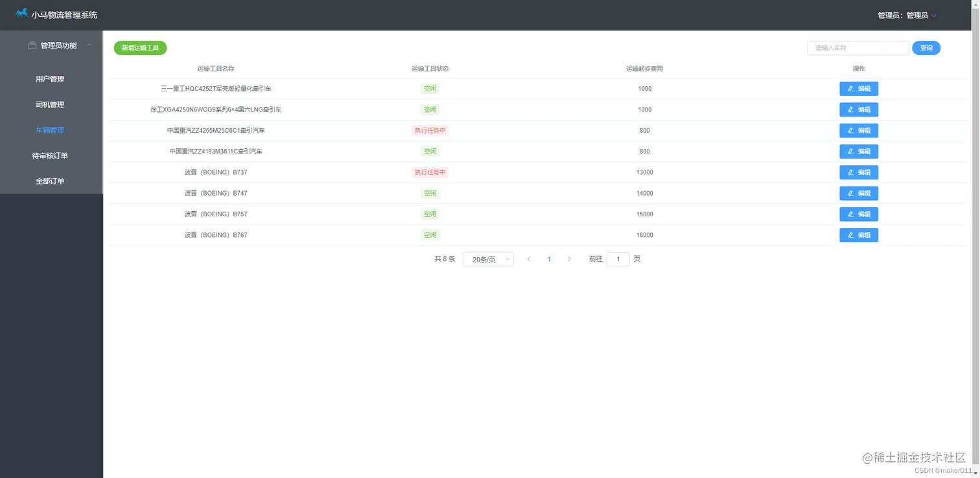Edit the 徐工XGA4250N6WCG9 row
Viewport: 980px width, 478px height.
(859, 109)
